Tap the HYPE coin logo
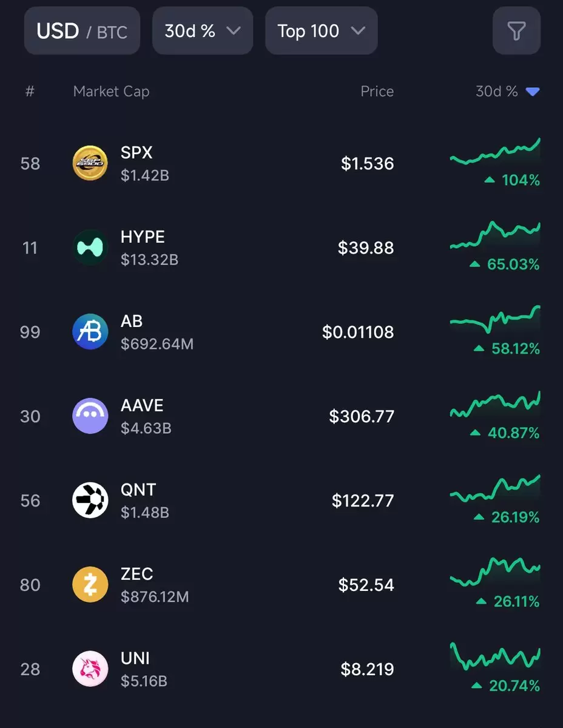Viewport: 563px width, 728px height. click(90, 248)
